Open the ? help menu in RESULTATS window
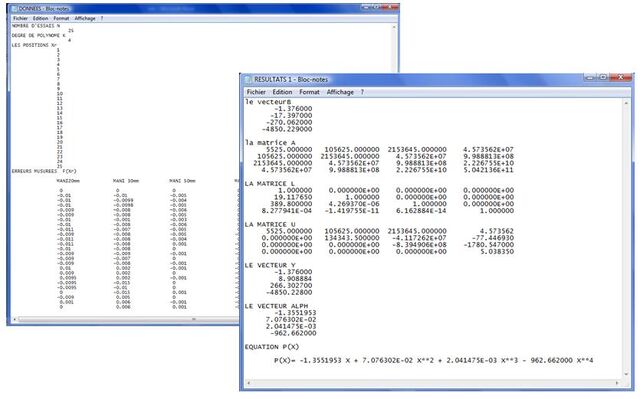The height and width of the screenshot is (399, 640). [362, 92]
